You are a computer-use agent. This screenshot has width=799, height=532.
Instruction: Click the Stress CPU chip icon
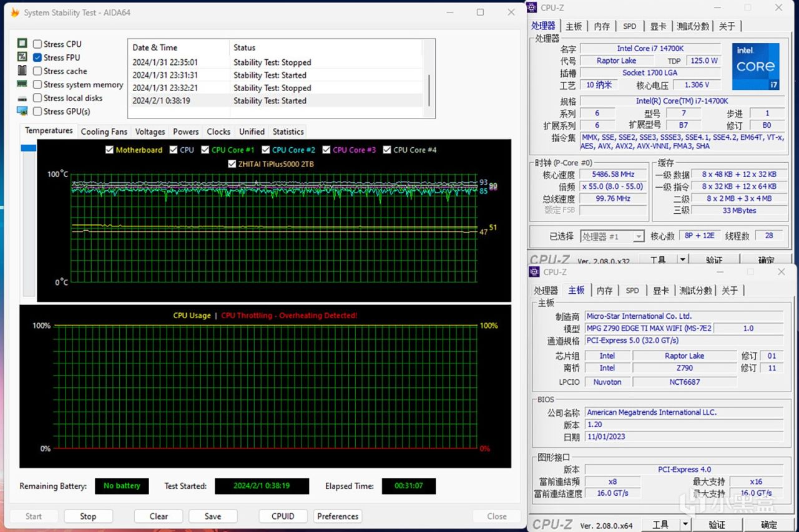[21, 44]
